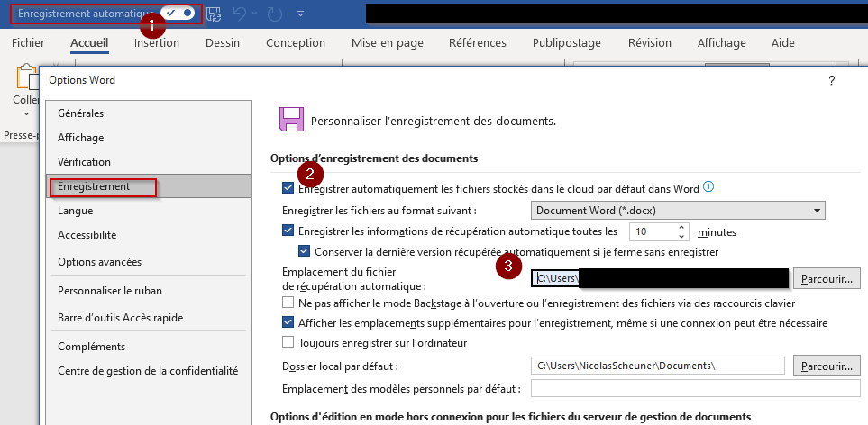This screenshot has width=868, height=425.
Task: Check Toujours enregistrer sur l'ordinateur
Action: [288, 343]
